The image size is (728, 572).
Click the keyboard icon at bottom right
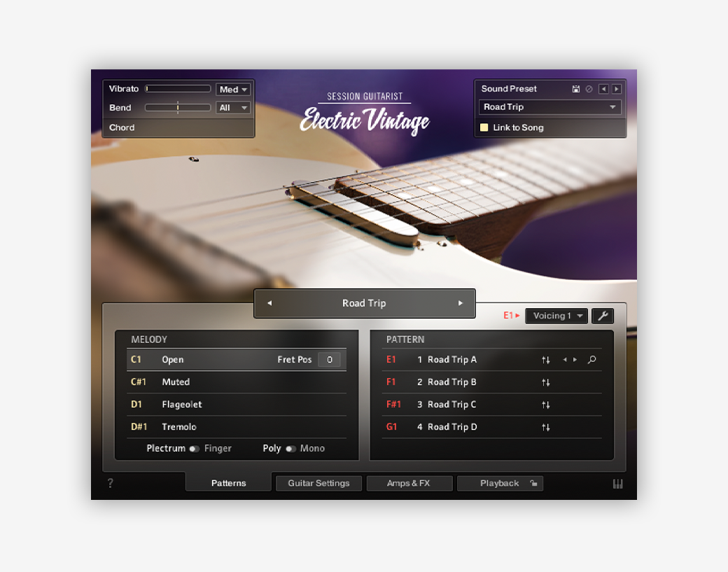pos(617,484)
